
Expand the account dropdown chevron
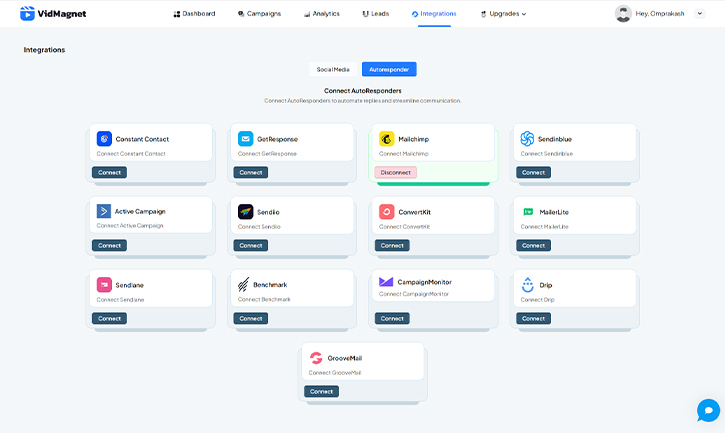pos(700,13)
